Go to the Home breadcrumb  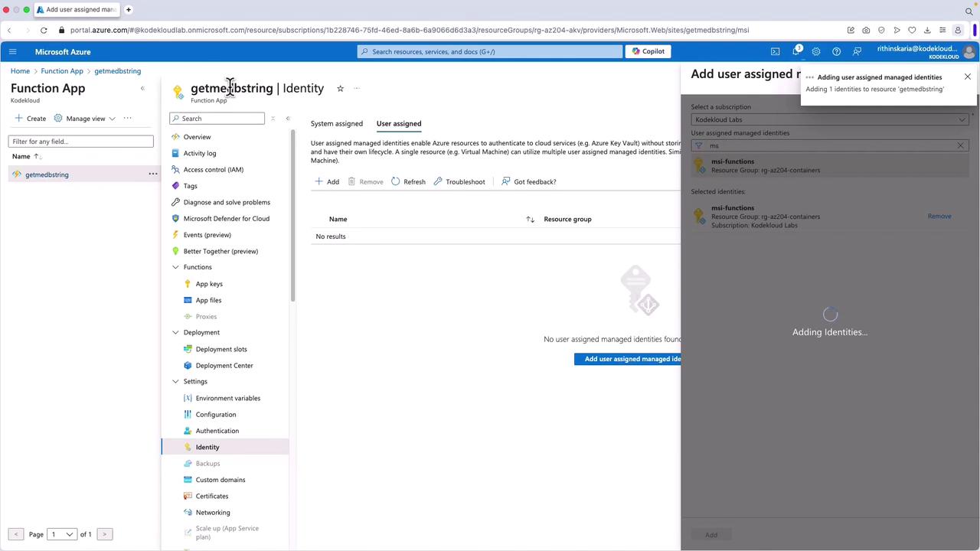tap(20, 71)
